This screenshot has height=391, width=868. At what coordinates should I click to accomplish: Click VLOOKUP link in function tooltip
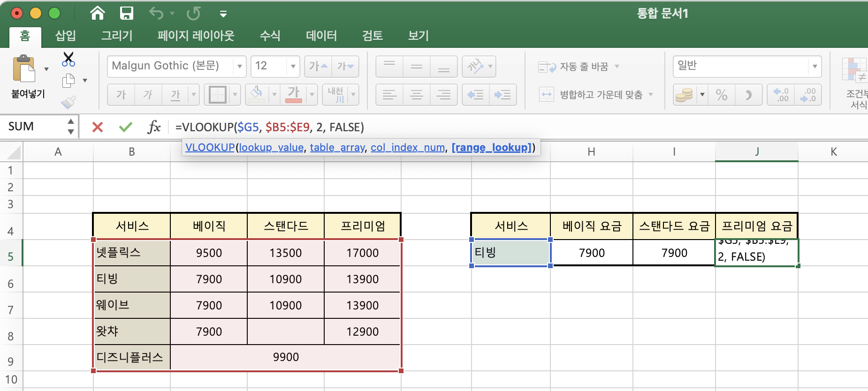coord(210,147)
